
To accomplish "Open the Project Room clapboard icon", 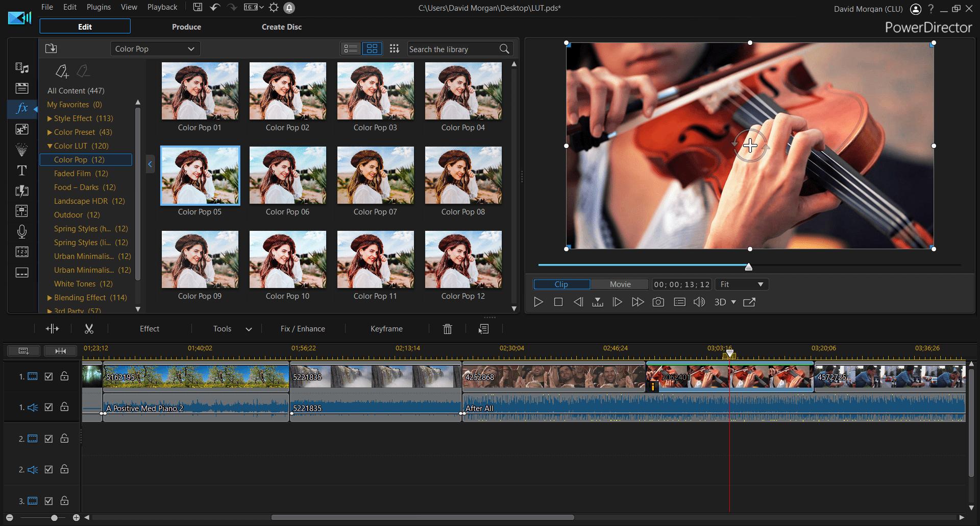I will click(22, 88).
